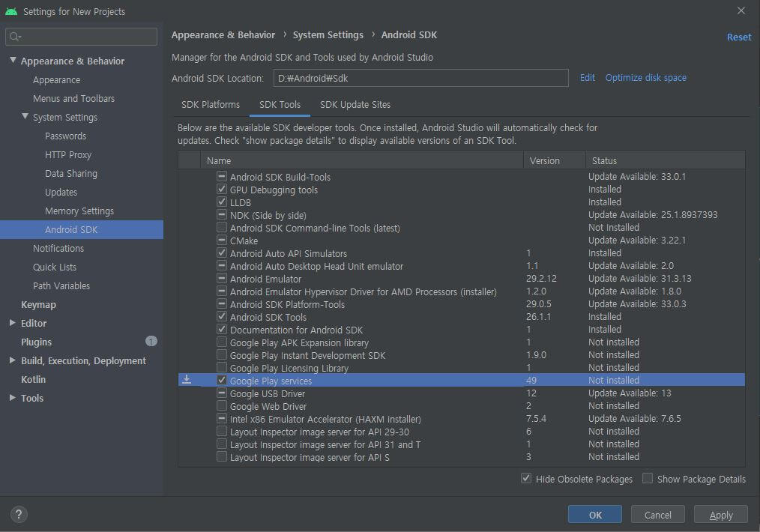The width and height of the screenshot is (760, 532).
Task: Click Edit SDK location link
Action: [587, 77]
